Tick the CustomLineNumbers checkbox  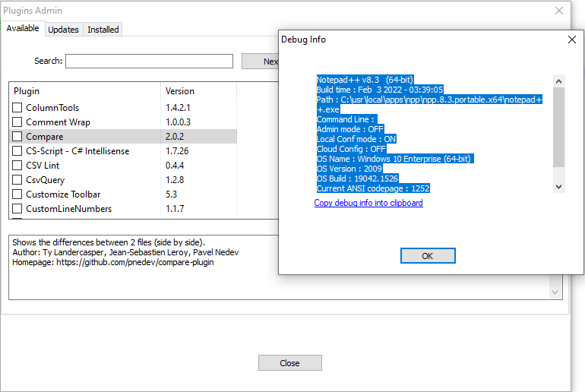coord(17,209)
